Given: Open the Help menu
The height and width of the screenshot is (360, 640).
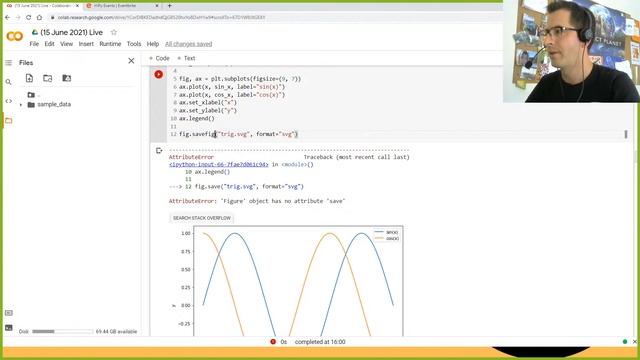Looking at the screenshot, I should coord(153,44).
